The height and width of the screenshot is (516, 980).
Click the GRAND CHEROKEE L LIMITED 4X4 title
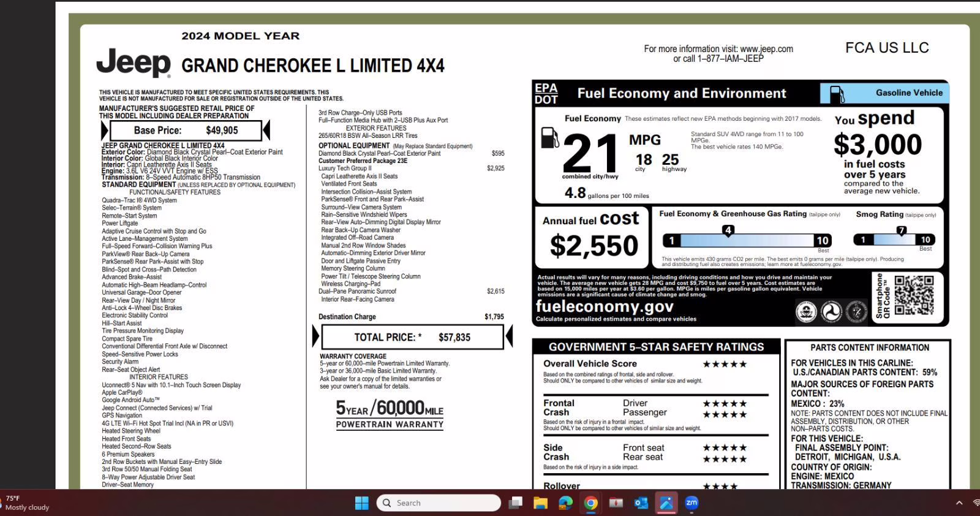coord(313,66)
